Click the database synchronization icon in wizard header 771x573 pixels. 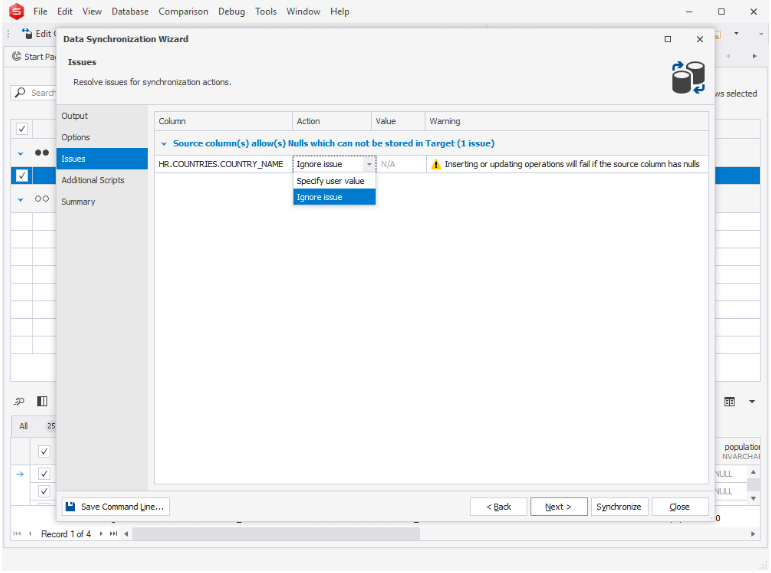[688, 77]
